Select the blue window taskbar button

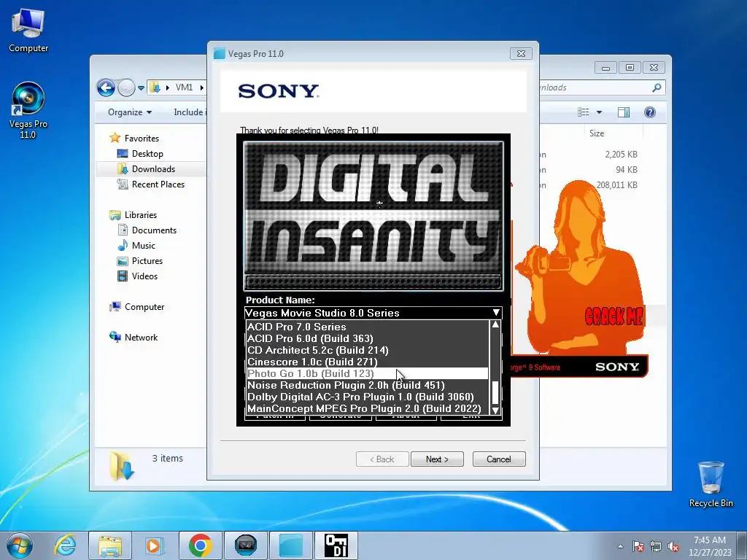290,545
